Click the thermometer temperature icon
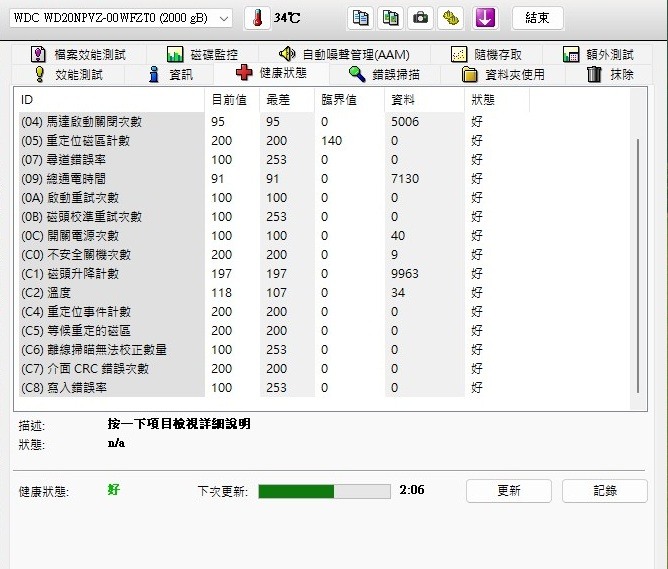The height and width of the screenshot is (569, 668). coord(257,18)
